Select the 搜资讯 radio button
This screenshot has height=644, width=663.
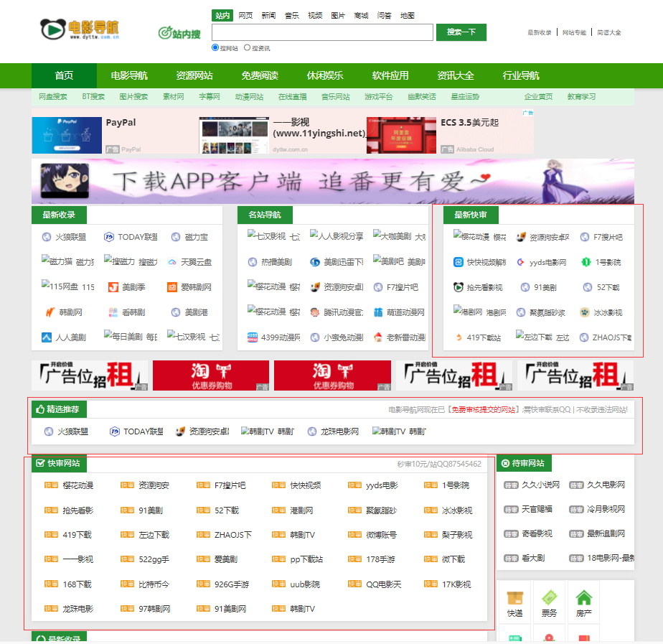tap(247, 48)
